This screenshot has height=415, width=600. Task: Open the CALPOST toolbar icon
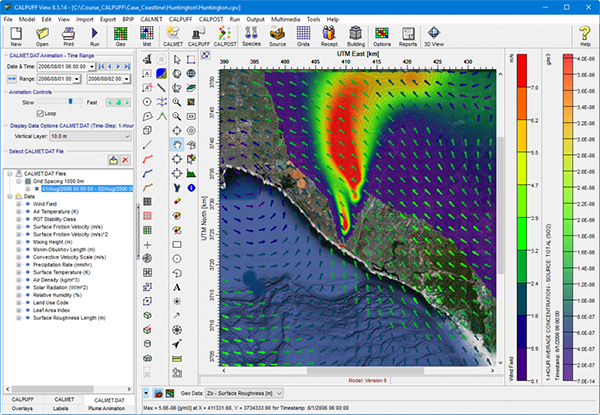[x=224, y=37]
